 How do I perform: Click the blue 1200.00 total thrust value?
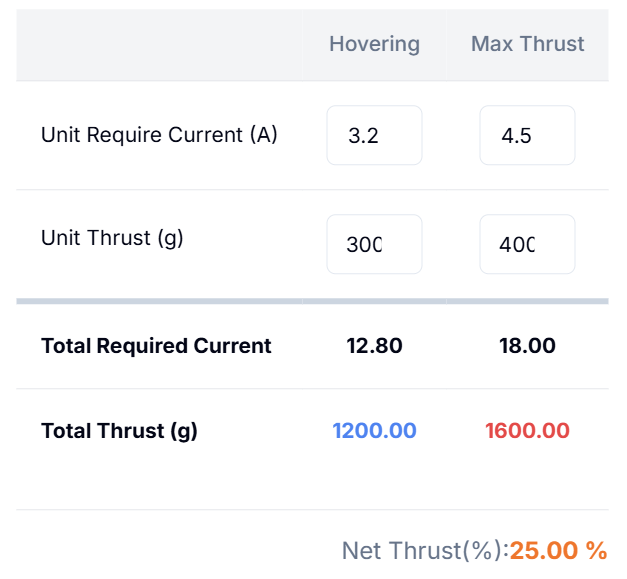tap(374, 431)
